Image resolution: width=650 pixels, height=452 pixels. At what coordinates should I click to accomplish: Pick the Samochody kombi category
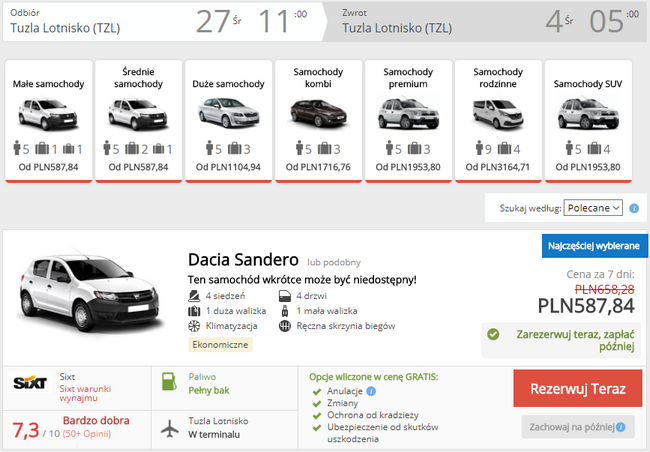(x=317, y=120)
